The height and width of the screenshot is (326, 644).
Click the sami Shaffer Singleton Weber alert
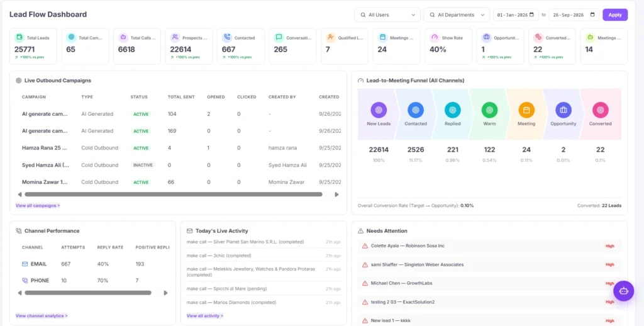[489, 265]
